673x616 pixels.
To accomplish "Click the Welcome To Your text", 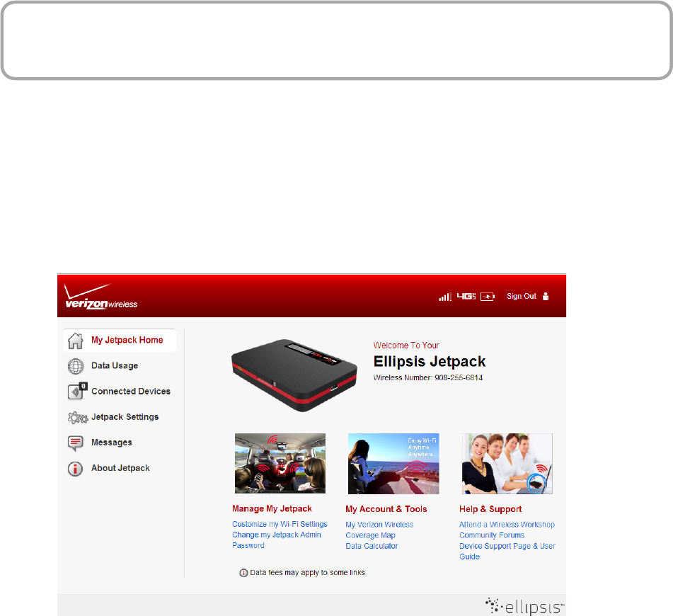I will 406,346.
